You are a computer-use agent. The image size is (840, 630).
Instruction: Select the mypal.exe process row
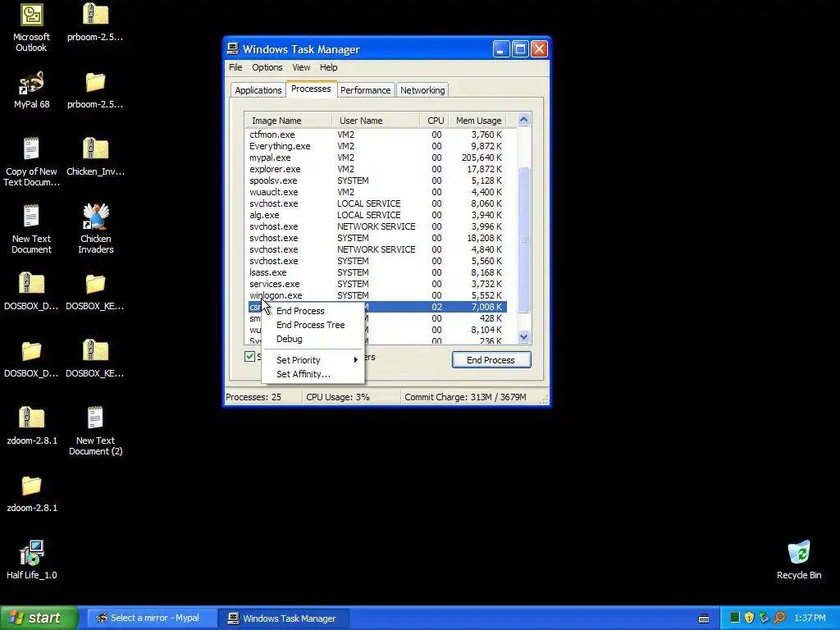click(x=377, y=157)
